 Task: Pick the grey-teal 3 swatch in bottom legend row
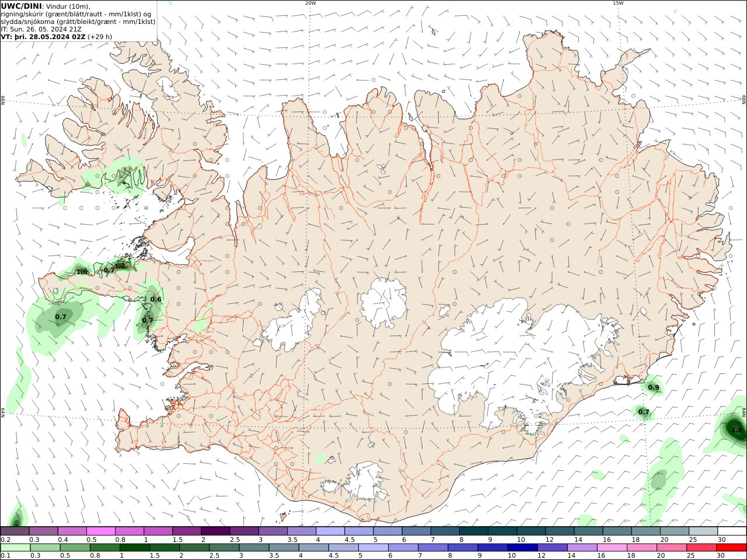[254, 548]
